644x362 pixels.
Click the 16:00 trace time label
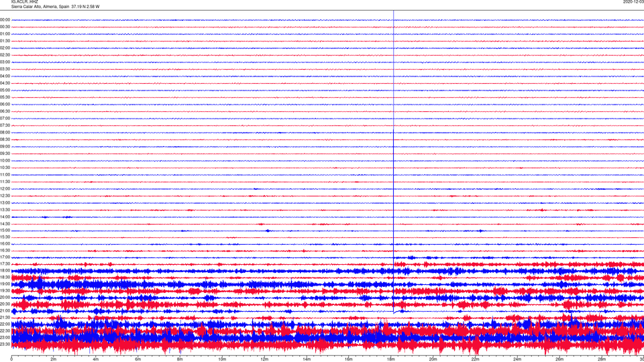point(5,244)
